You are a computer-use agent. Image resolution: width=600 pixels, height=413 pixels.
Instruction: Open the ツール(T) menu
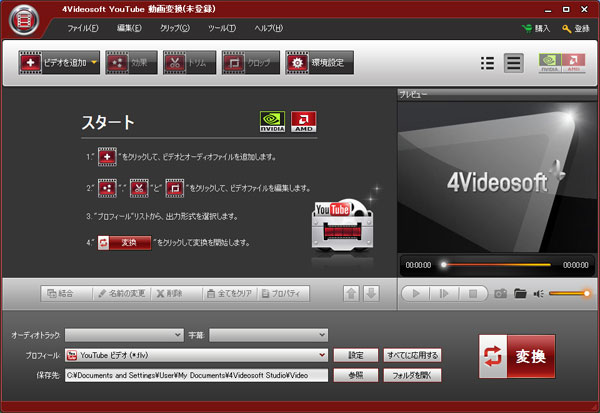click(x=222, y=28)
